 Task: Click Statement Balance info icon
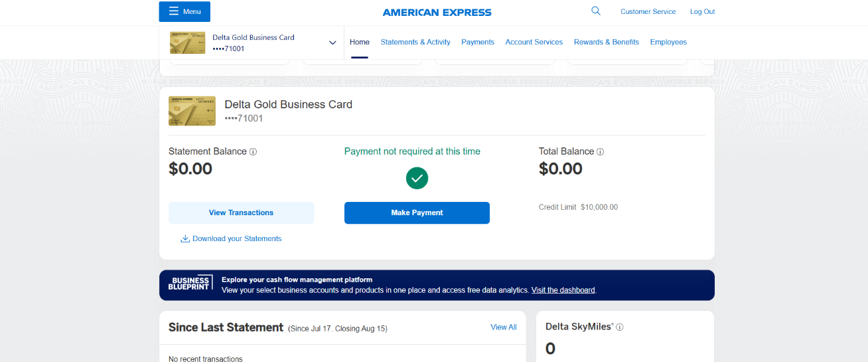[x=253, y=151]
